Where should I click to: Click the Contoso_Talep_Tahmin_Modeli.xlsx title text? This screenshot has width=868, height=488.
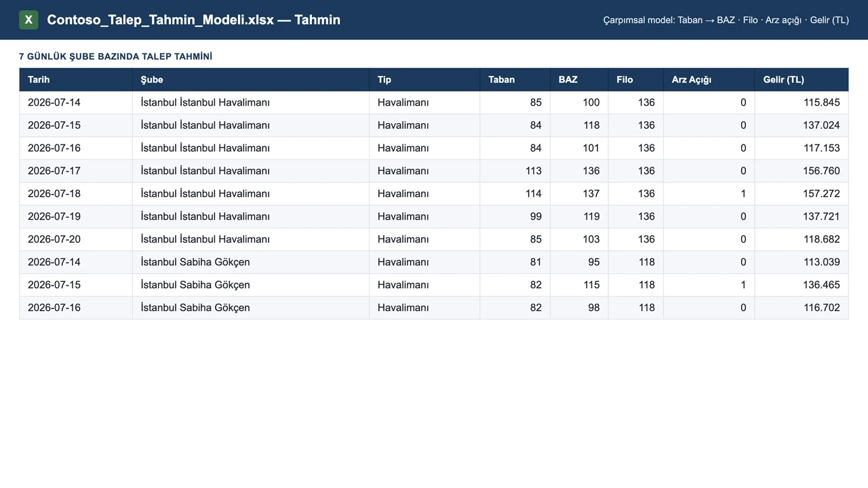click(193, 20)
